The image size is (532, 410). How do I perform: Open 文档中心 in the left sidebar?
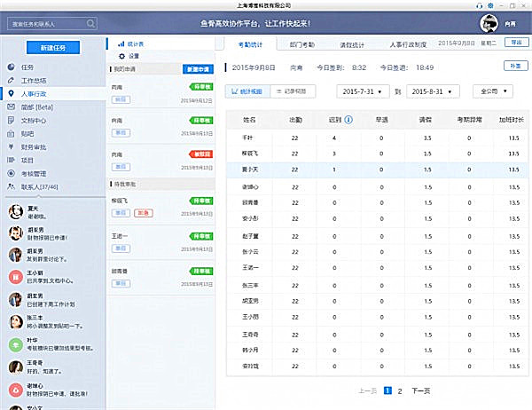pos(33,120)
